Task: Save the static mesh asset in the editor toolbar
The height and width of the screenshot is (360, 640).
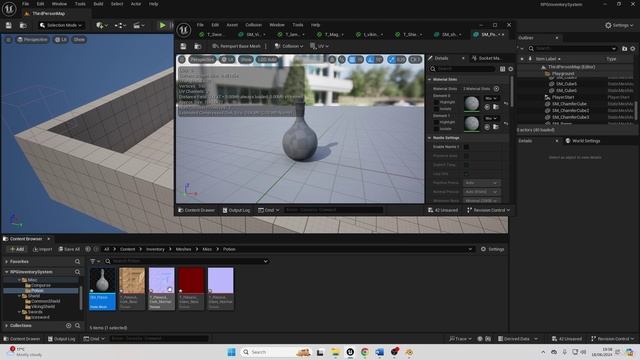Action: point(183,46)
